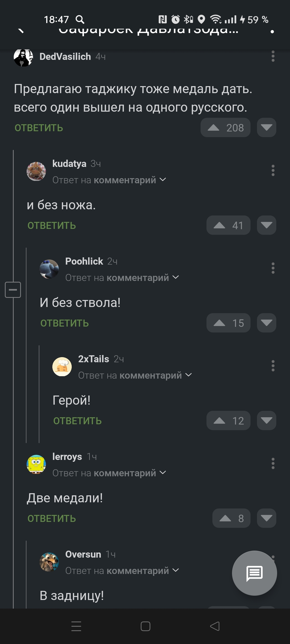
Task: Collapse the comment thread with minus box
Action: (x=13, y=290)
